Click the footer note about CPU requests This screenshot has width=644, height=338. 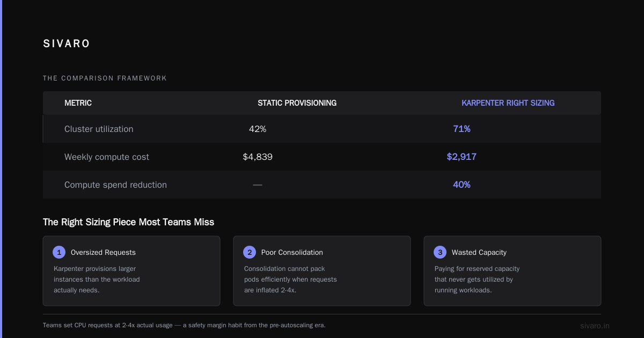[184, 325]
